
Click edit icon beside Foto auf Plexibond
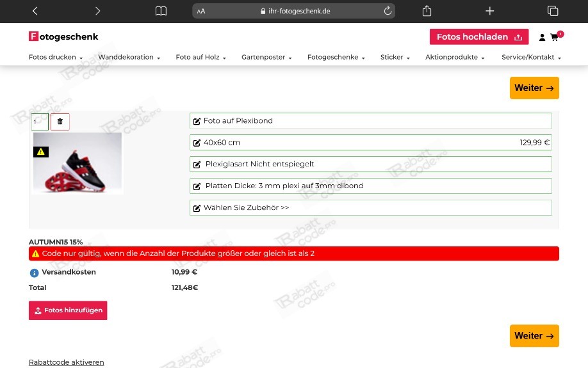197,121
